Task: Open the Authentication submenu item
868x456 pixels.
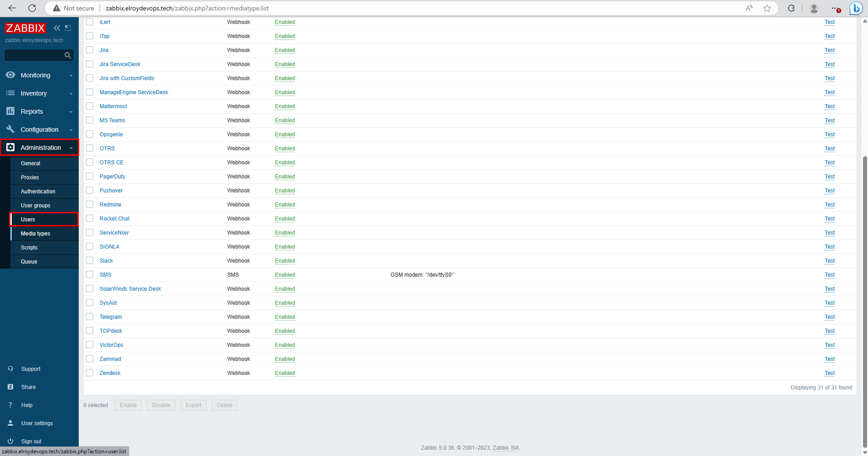Action: click(44, 192)
